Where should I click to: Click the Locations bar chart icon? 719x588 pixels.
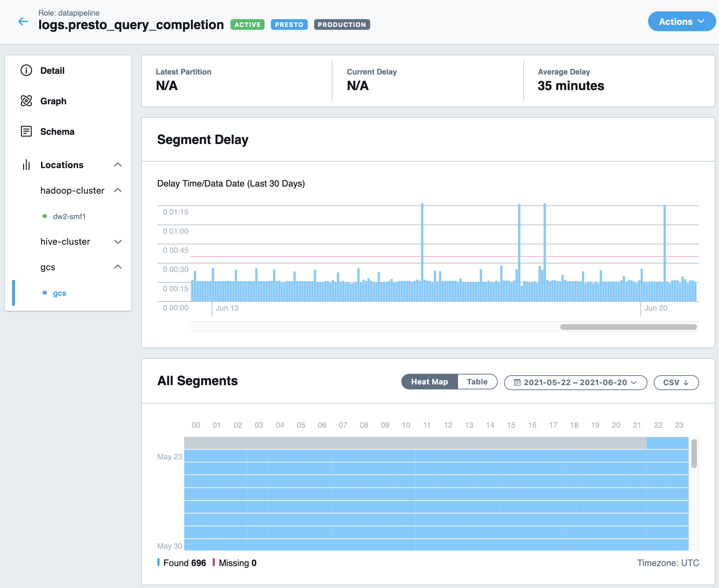coord(26,165)
